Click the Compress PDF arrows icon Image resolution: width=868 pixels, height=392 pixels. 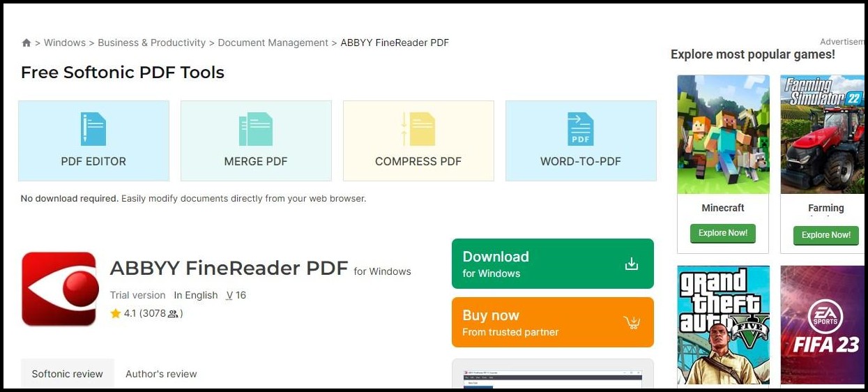pyautogui.click(x=418, y=129)
